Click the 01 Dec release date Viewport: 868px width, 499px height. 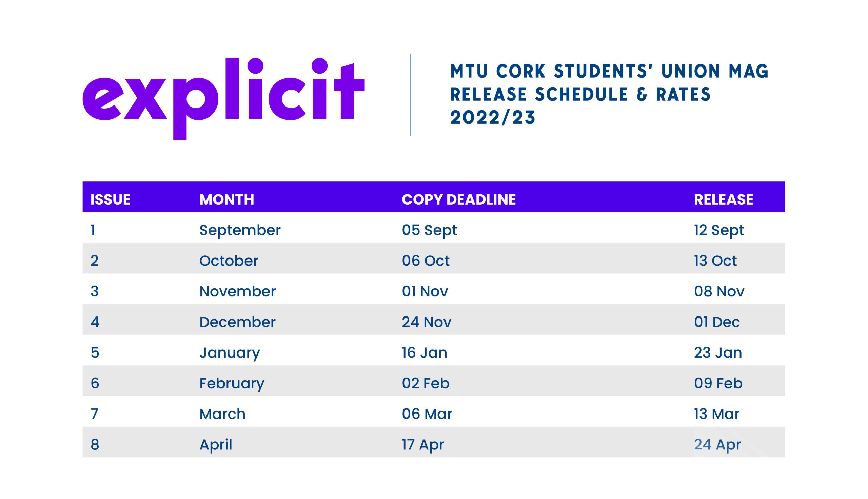coord(716,322)
